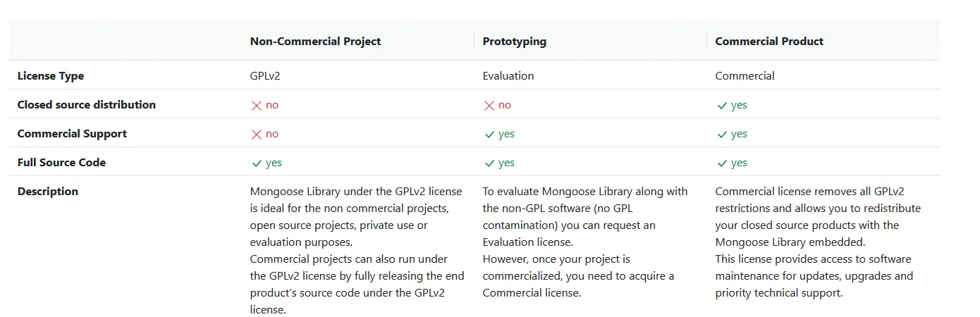Click the green check in Prototyping Full Source Code row

489,163
